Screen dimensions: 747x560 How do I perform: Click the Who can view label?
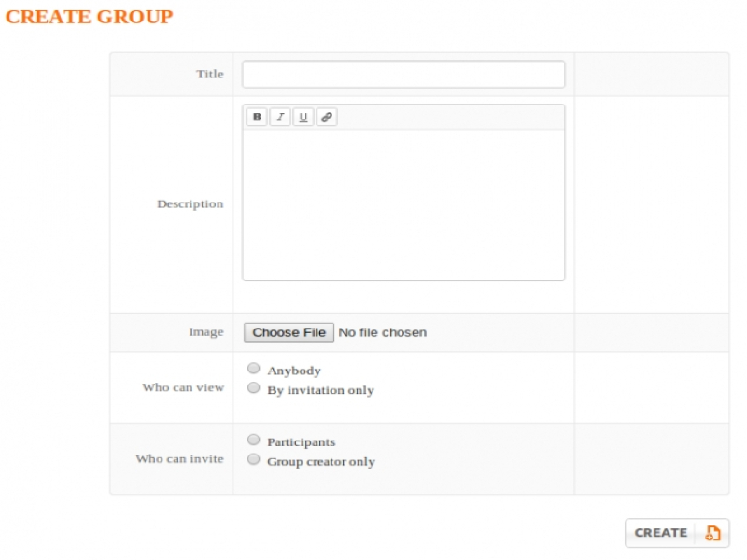point(183,387)
